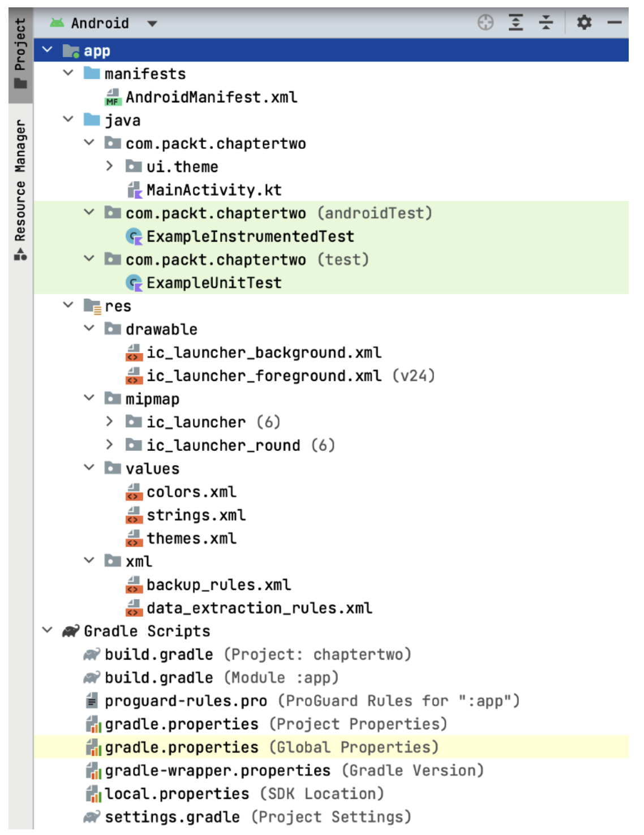Expand the ui.theme package

point(110,166)
